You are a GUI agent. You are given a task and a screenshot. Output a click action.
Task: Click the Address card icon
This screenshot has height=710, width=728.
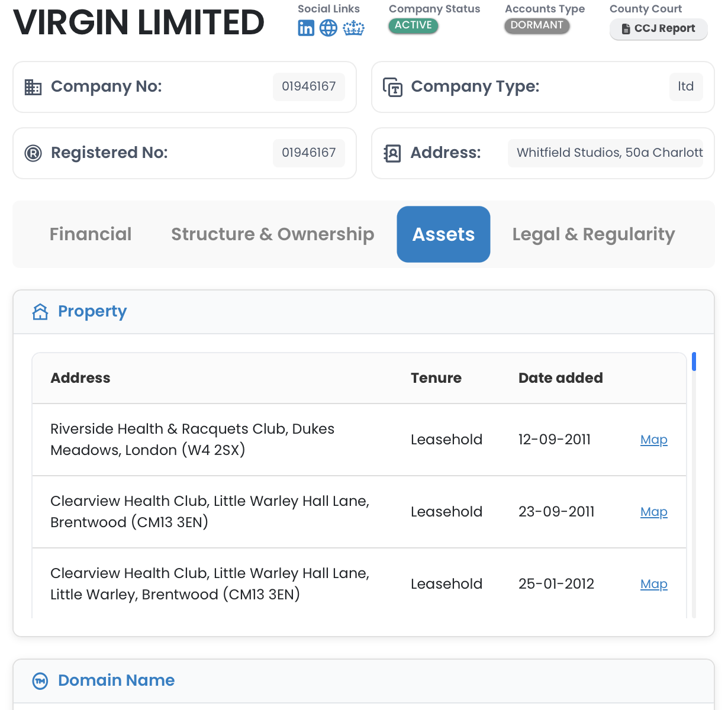point(392,153)
